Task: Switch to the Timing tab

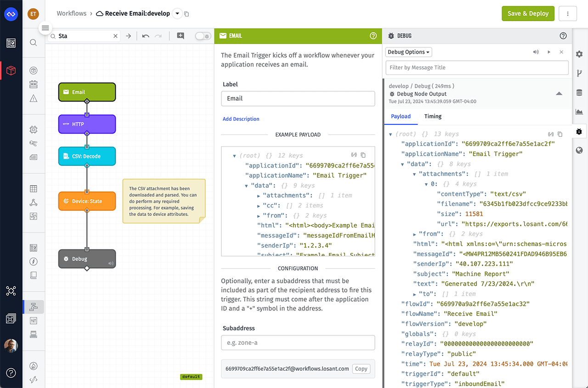Action: [432, 116]
